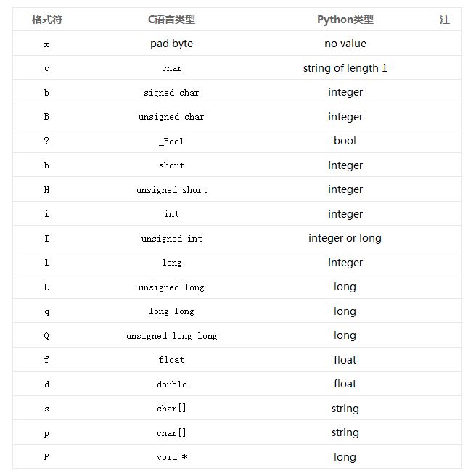Select the 'void *' cell
This screenshot has height=476, width=468.
[171, 457]
